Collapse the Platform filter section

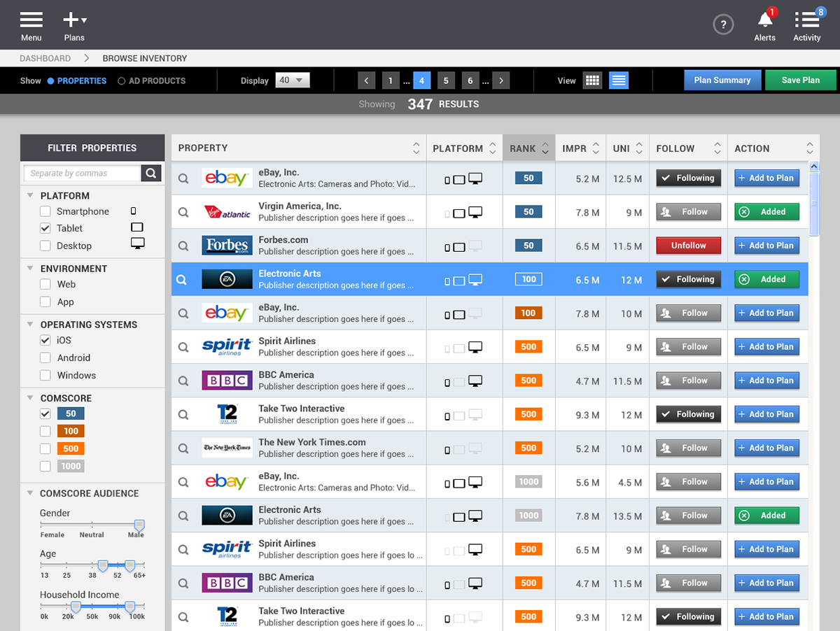click(30, 195)
